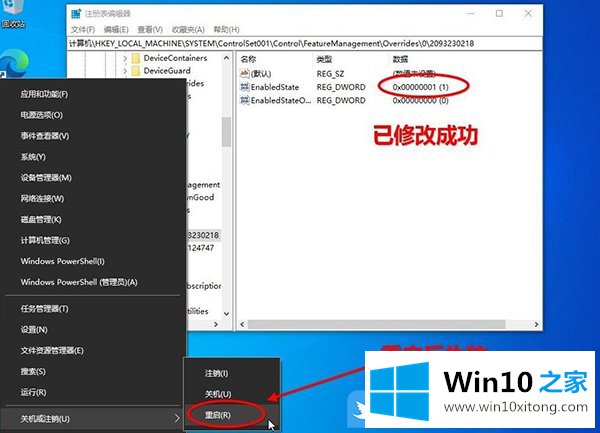
Task: Open Event Viewer (事件查看器) entry
Action: coord(93,136)
